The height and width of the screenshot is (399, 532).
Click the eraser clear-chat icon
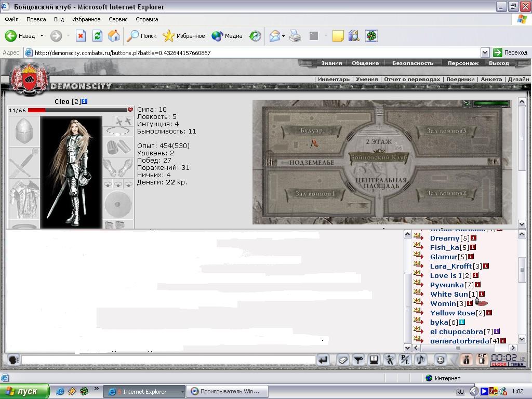coord(343,360)
